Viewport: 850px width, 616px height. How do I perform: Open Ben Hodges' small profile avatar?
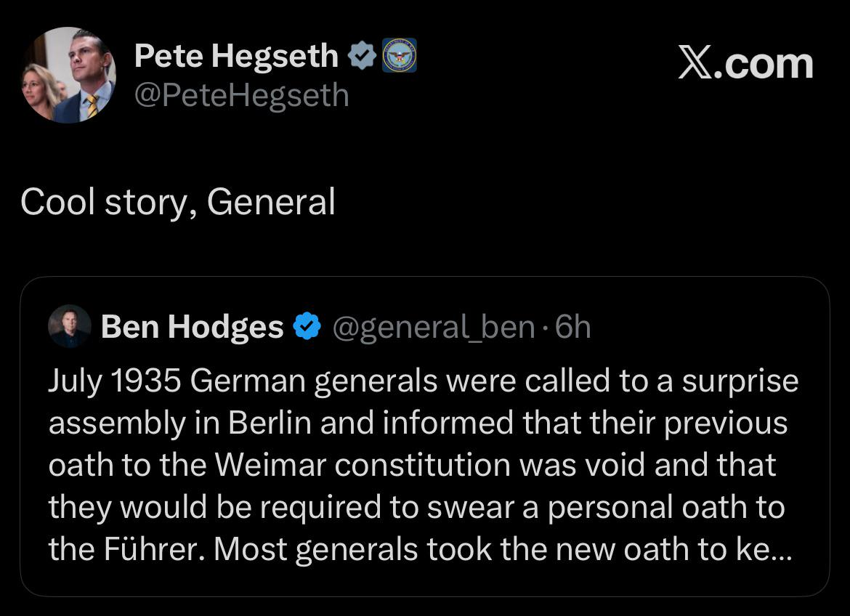click(70, 326)
